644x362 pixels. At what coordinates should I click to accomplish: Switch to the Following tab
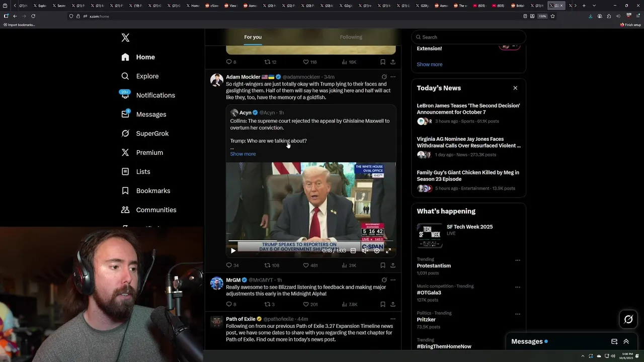tap(351, 37)
